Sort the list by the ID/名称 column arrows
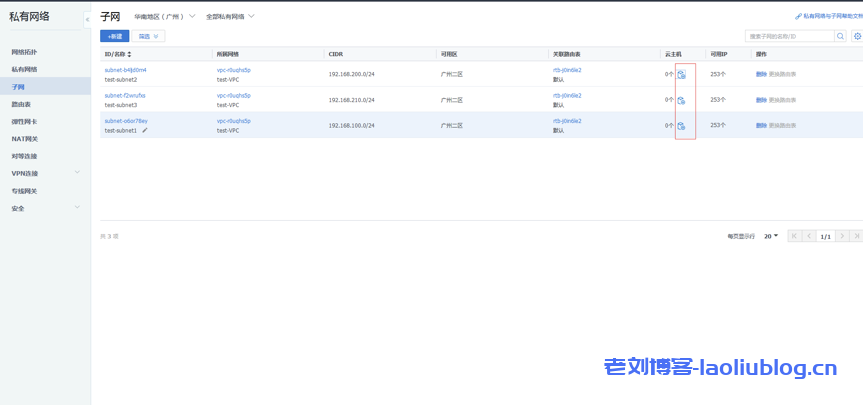863x405 pixels. (x=129, y=54)
